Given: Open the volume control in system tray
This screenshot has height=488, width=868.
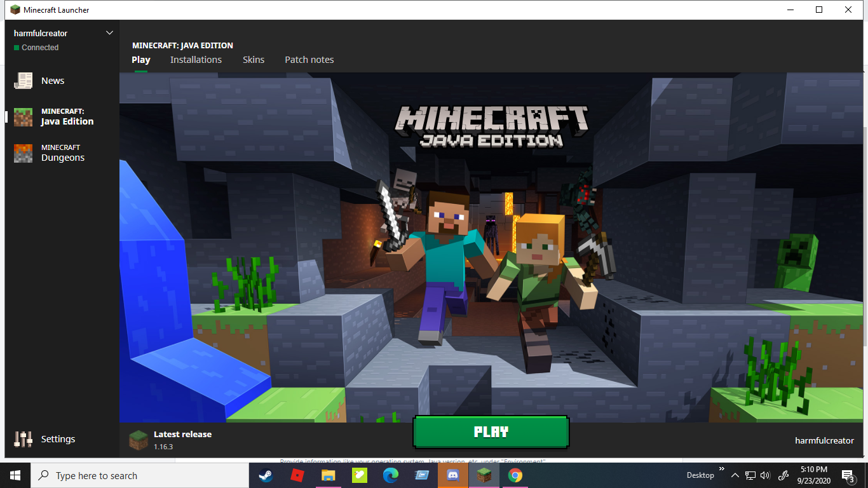Looking at the screenshot, I should (765, 475).
